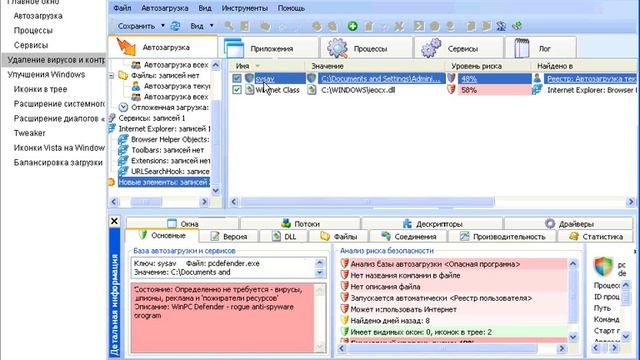Click entries list horizontal scroll-right arrow

tap(631, 202)
